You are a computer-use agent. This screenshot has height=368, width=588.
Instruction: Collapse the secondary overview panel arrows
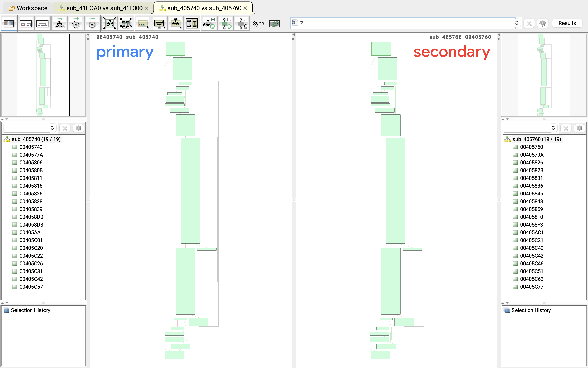[505, 119]
